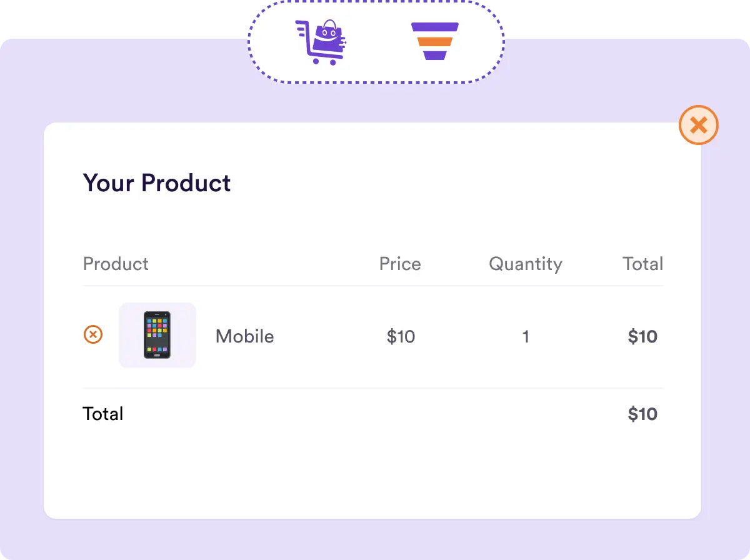Close the Your Product popup

coord(698,125)
